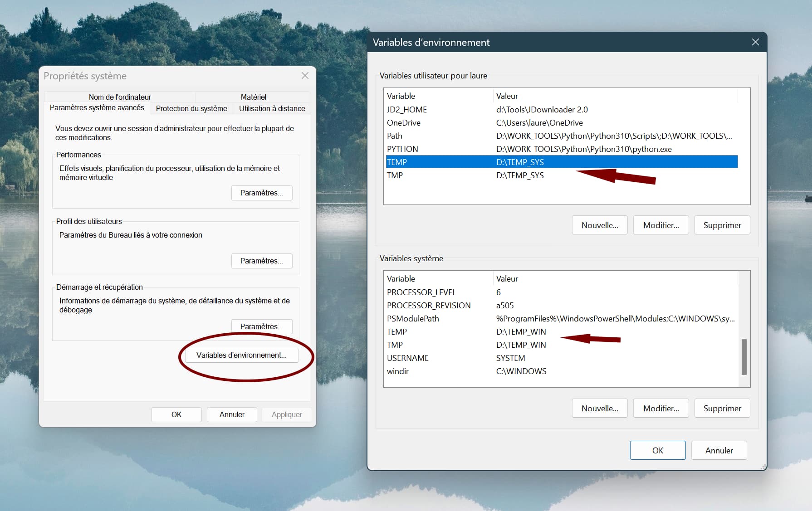
Task: Click Nouvelle under Variables système
Action: (599, 409)
